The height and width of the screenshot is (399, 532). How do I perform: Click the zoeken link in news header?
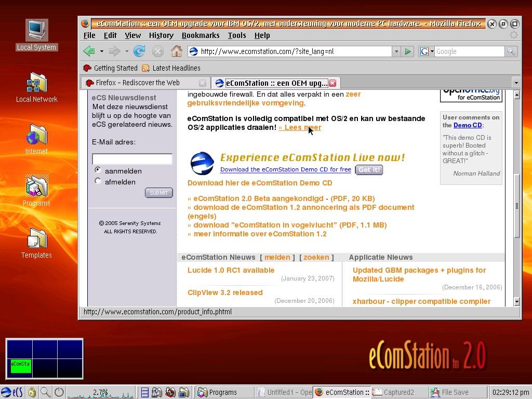[316, 257]
